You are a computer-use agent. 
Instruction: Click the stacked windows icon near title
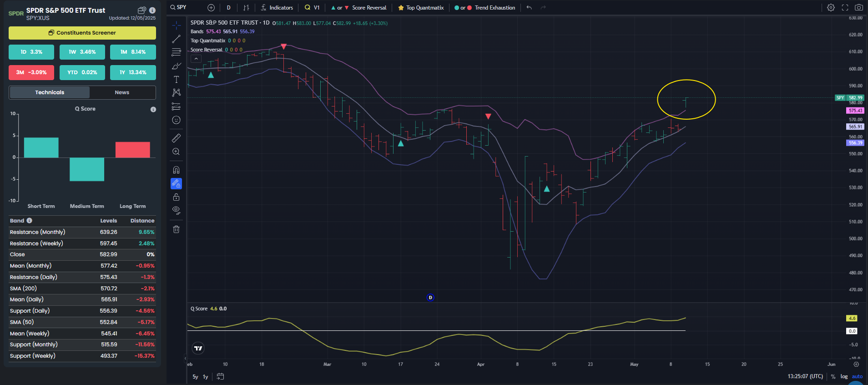(x=142, y=10)
